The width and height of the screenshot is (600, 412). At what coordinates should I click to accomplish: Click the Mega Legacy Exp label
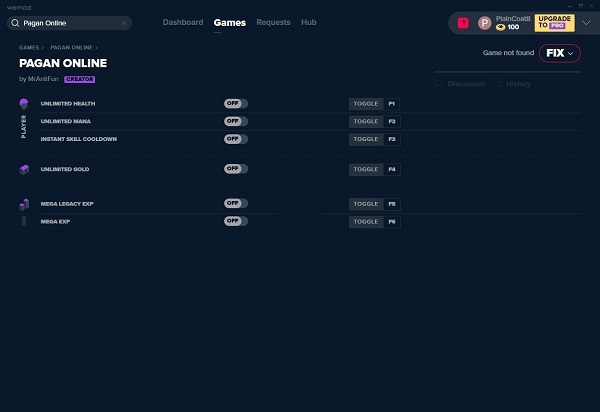click(x=67, y=204)
